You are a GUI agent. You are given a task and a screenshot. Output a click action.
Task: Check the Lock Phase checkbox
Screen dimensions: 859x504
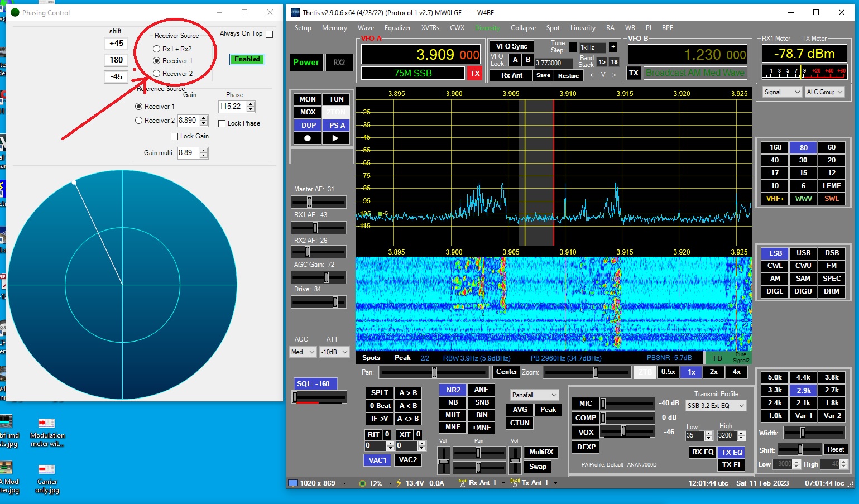pyautogui.click(x=222, y=123)
